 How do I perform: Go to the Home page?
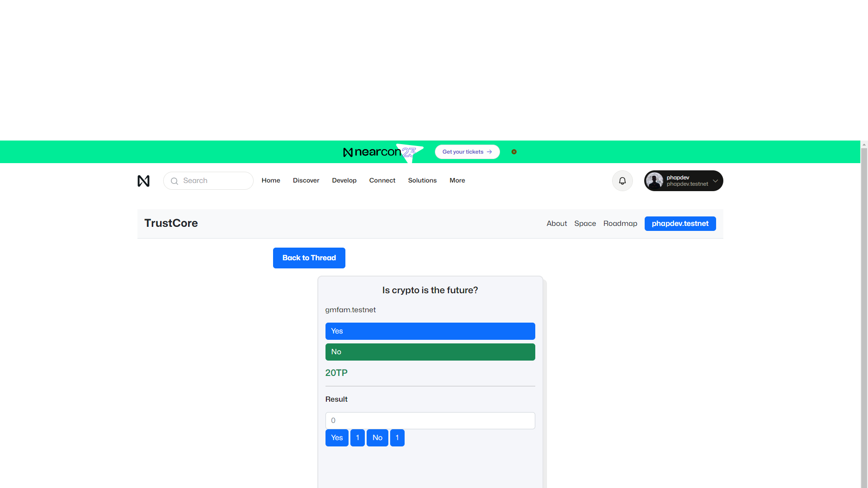coord(271,180)
